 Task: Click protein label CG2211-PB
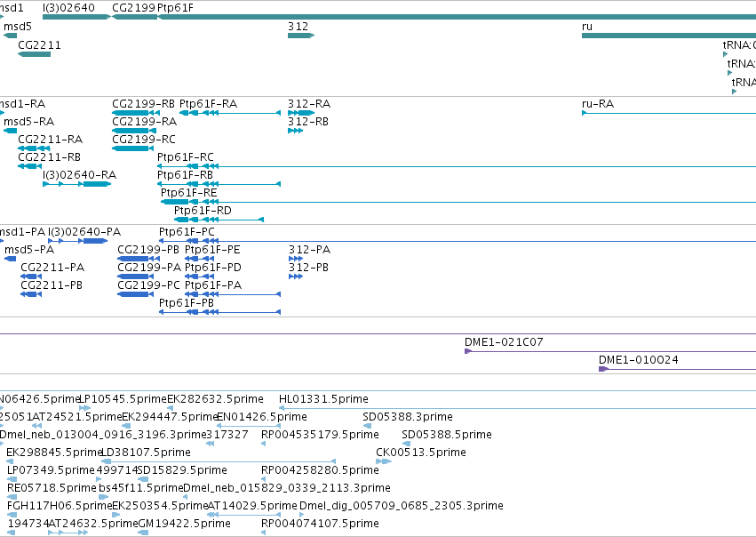52,285
